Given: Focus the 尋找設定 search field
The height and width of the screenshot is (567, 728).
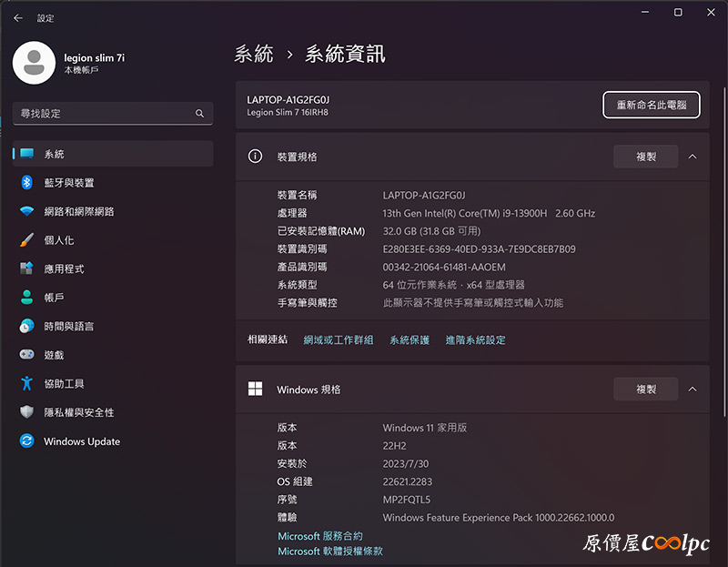Looking at the screenshot, I should [x=113, y=113].
